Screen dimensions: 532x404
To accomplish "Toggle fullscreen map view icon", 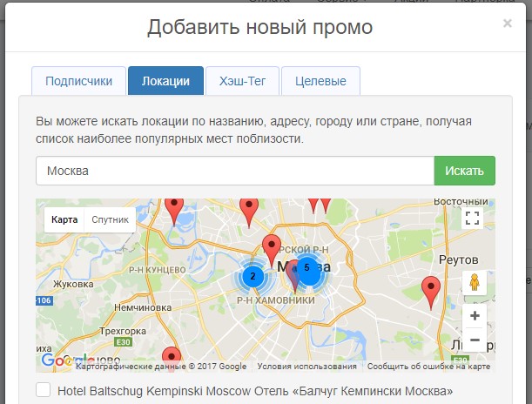I will click(472, 219).
